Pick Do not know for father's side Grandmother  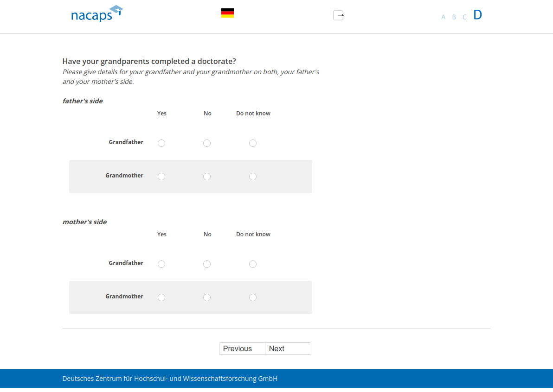point(253,177)
